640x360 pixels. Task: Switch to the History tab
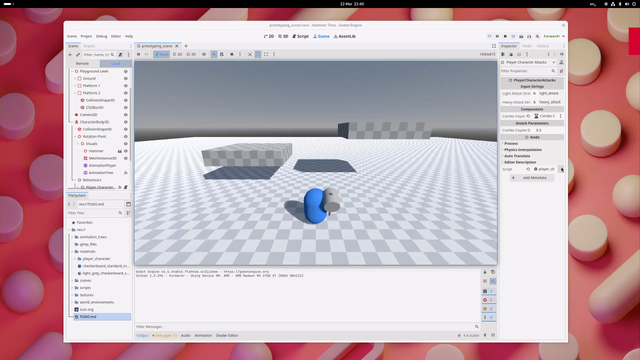click(x=542, y=46)
